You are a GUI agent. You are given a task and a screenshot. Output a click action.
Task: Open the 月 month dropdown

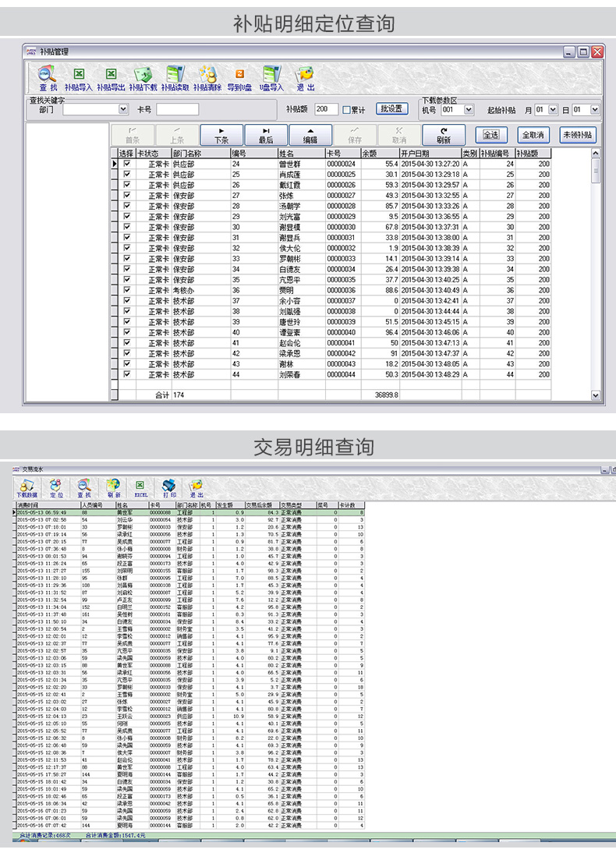coord(553,110)
